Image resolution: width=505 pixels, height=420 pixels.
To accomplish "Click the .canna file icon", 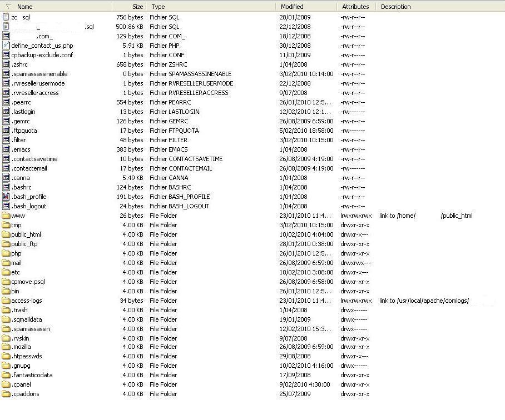I will [x=6, y=178].
